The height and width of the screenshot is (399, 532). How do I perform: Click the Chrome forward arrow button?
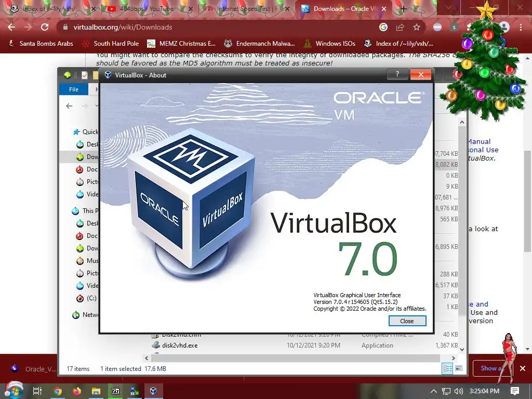click(x=28, y=27)
